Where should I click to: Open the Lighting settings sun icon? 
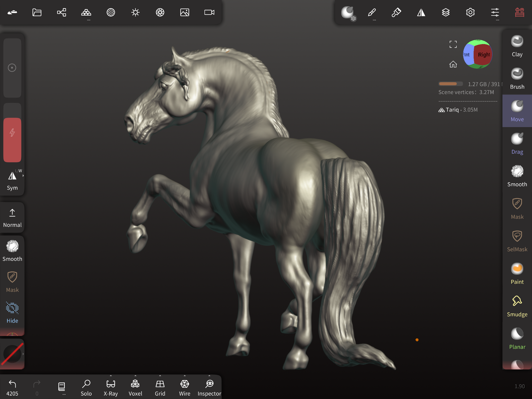pos(135,12)
